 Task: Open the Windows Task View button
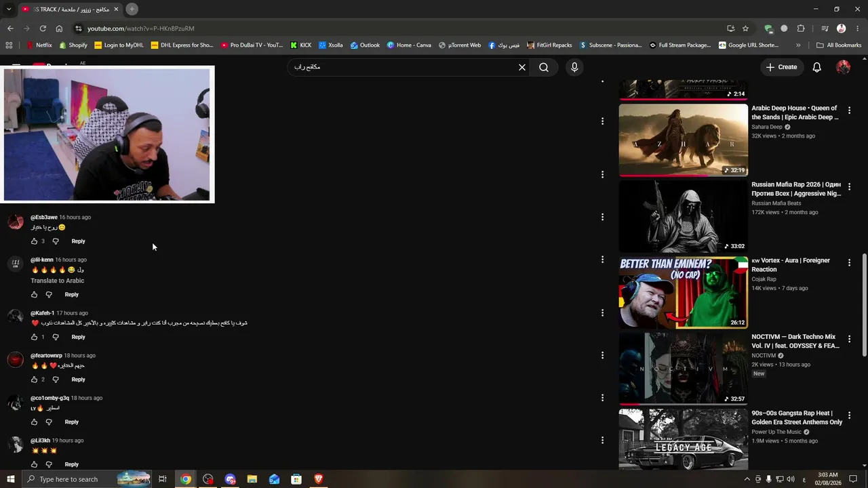(163, 479)
